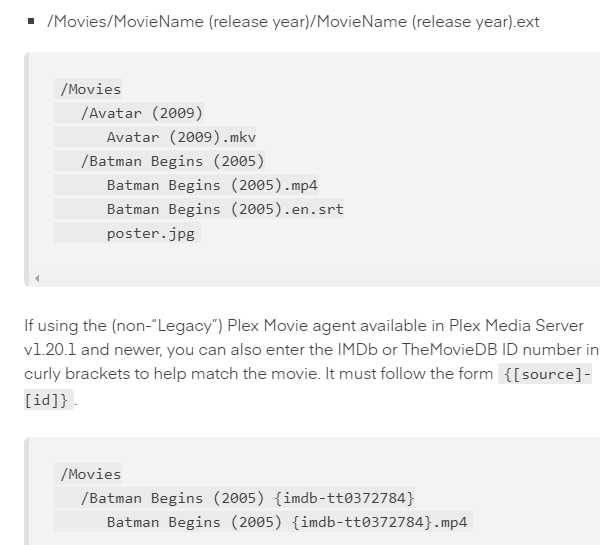Click the Batman Begins {imdb-tt0372784}.mp4 file line

click(x=287, y=522)
